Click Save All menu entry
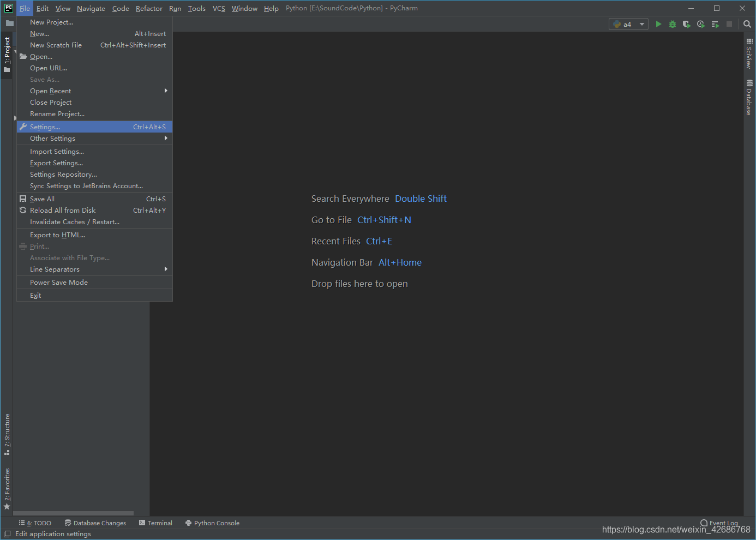Screen dimensions: 756x540 [94, 199]
